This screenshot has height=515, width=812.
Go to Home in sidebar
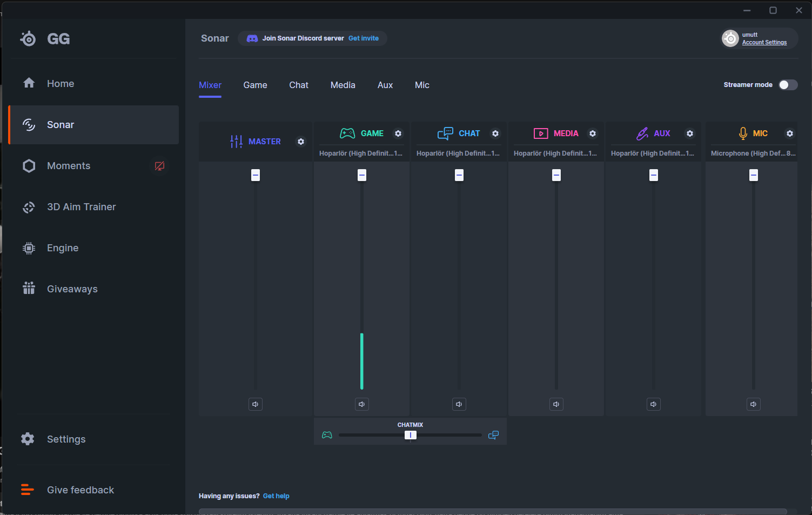93,84
